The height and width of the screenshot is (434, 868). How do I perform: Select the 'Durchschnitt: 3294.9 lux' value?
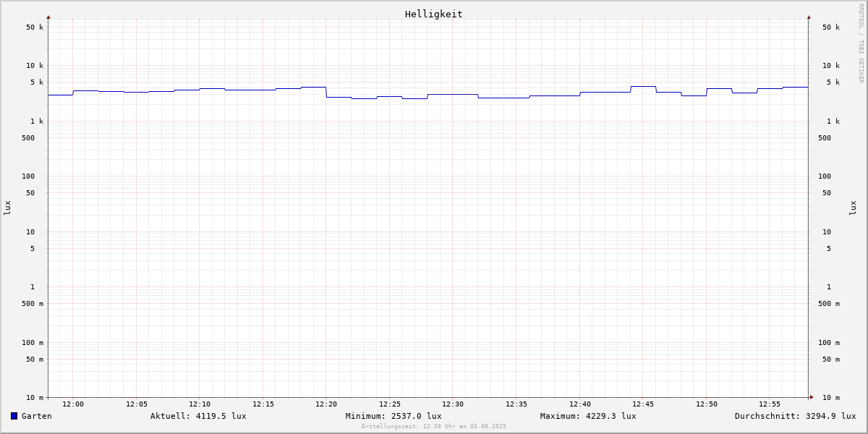coord(795,416)
